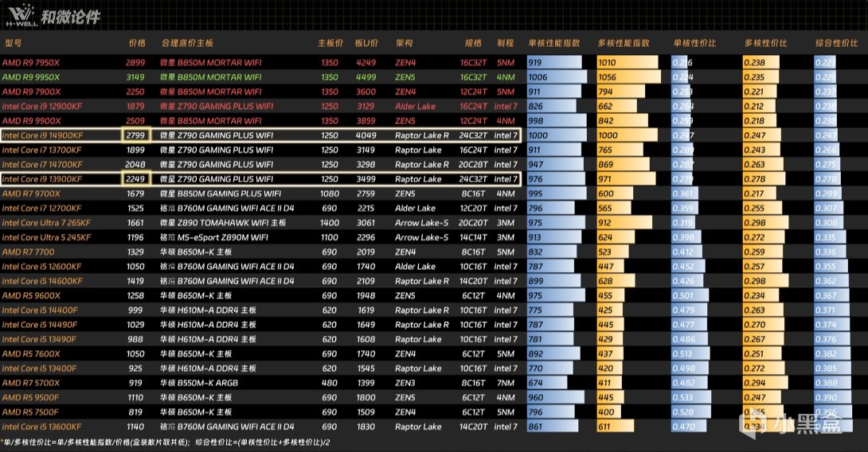The height and width of the screenshot is (452, 868).
Task: Select the 'AMD R9 9950X' model name
Action: pos(31,77)
